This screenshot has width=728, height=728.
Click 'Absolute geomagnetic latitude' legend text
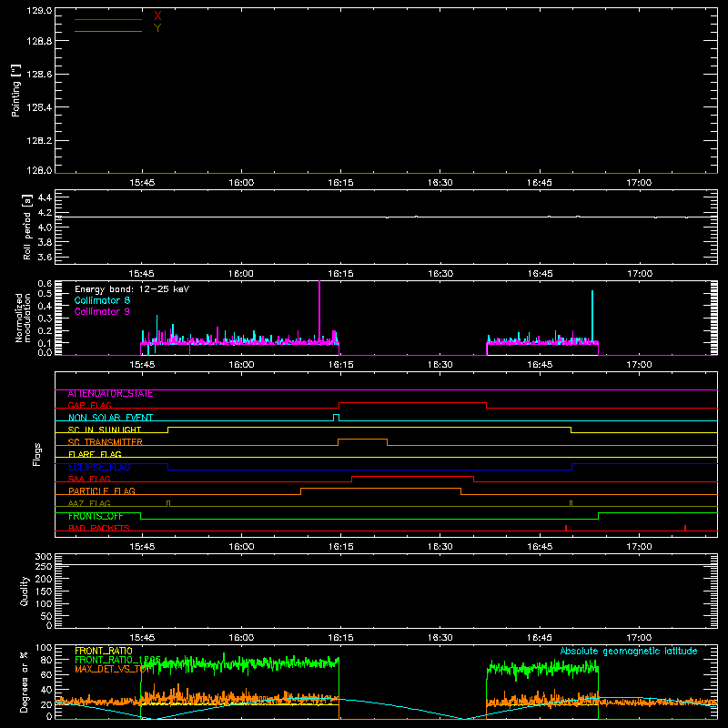point(629,652)
